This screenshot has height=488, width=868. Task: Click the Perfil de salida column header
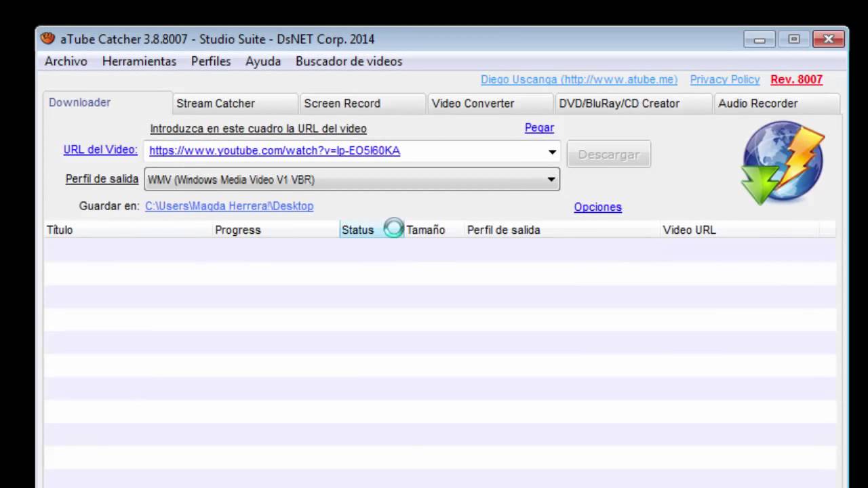(562, 230)
